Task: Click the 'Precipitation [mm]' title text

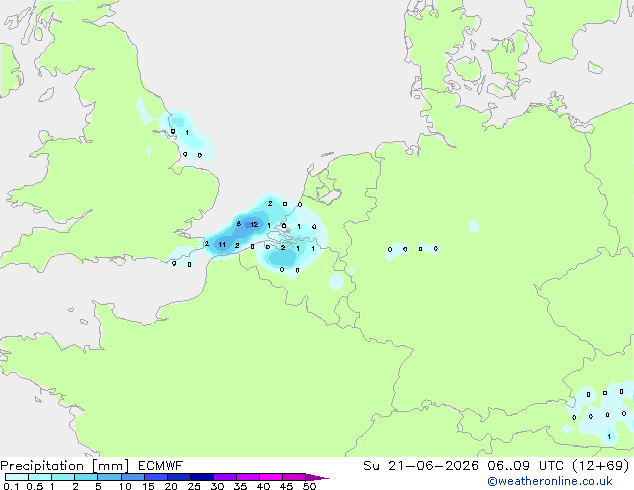Action: point(64,466)
